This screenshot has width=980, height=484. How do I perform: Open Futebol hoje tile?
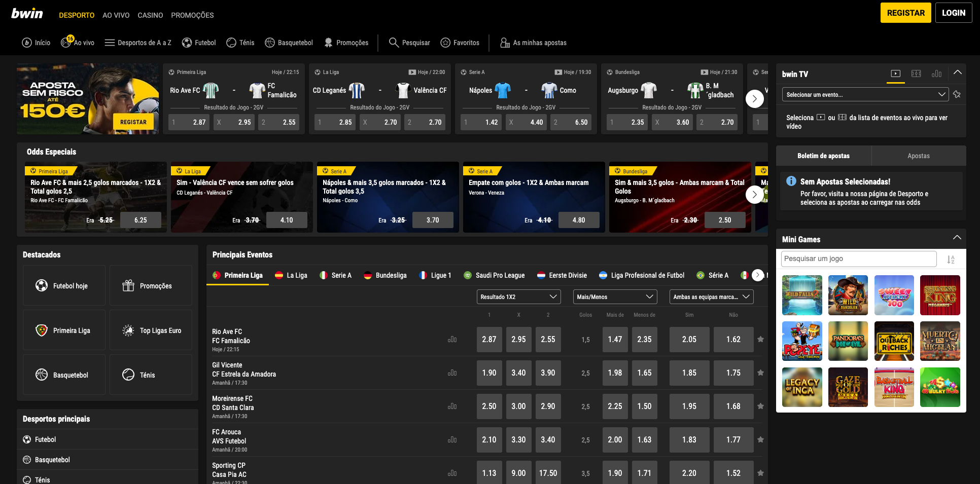click(x=64, y=286)
